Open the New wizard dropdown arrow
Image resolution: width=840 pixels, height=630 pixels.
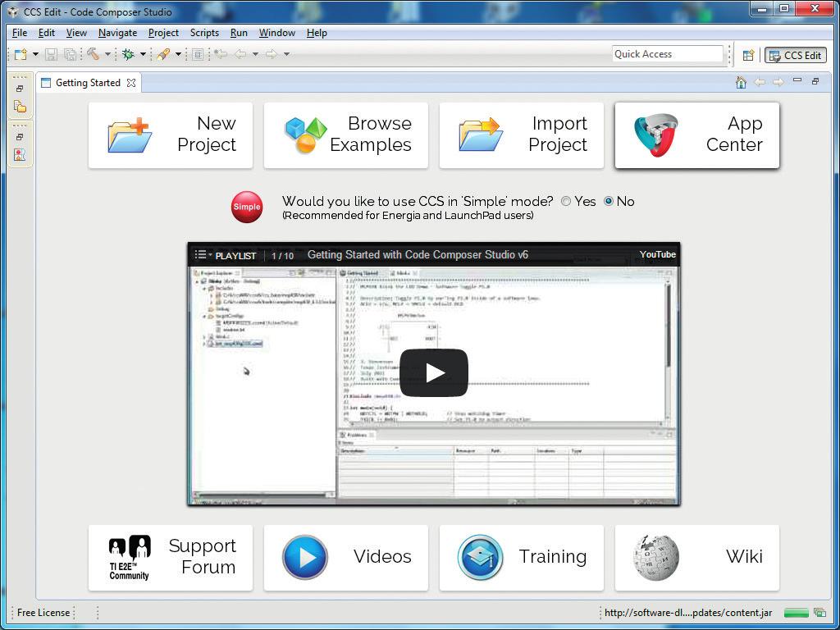[35, 54]
